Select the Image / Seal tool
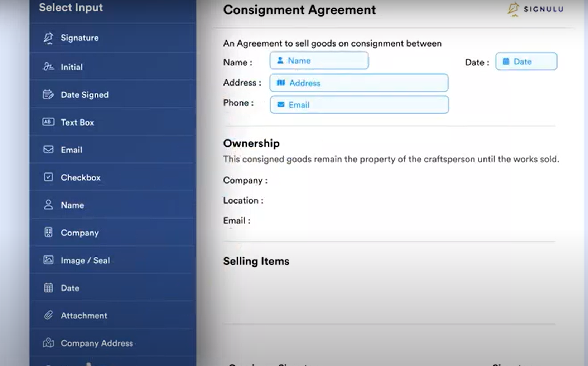The image size is (588, 366). coord(85,260)
